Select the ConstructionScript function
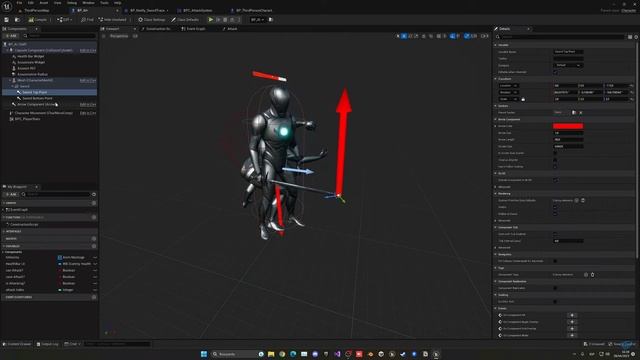 [24, 224]
